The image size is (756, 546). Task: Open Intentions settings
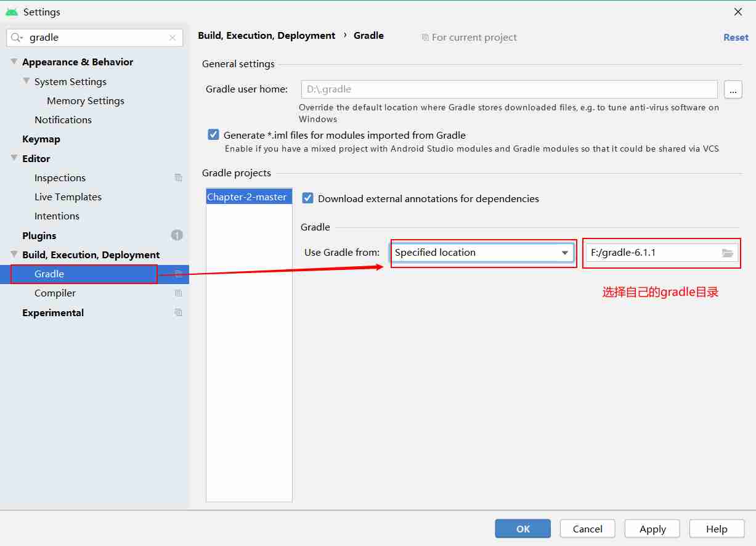click(x=57, y=216)
